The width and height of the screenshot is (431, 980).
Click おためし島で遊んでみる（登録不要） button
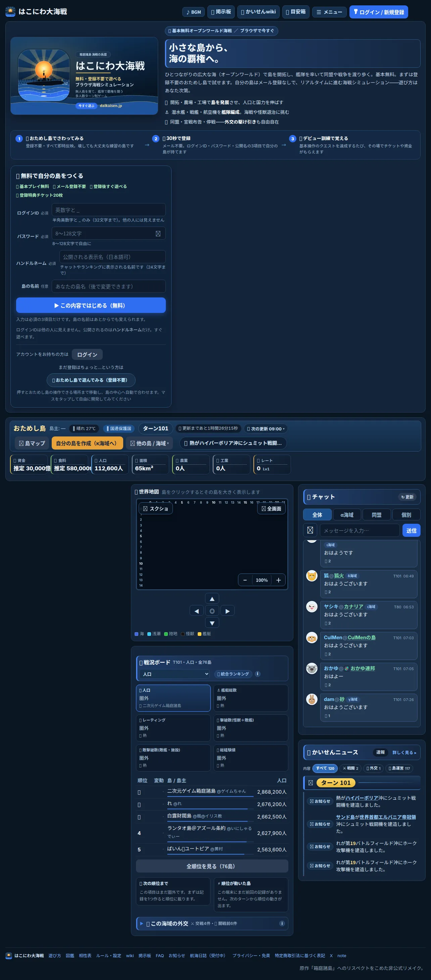pyautogui.click(x=91, y=380)
